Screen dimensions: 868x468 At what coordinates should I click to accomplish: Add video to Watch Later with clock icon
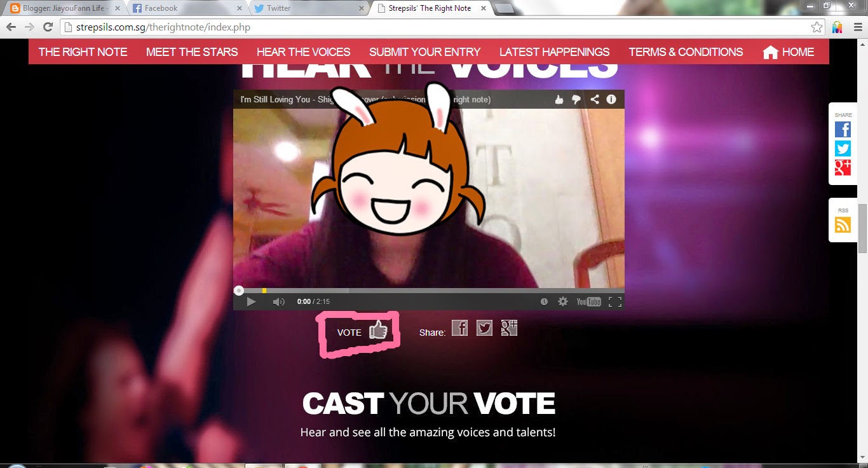tap(544, 301)
